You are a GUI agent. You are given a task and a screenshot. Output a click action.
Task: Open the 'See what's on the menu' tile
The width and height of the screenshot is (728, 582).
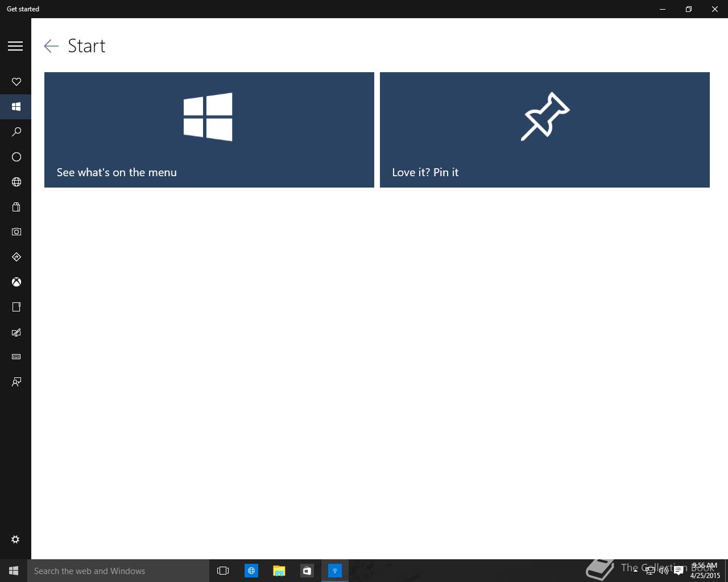pyautogui.click(x=209, y=130)
